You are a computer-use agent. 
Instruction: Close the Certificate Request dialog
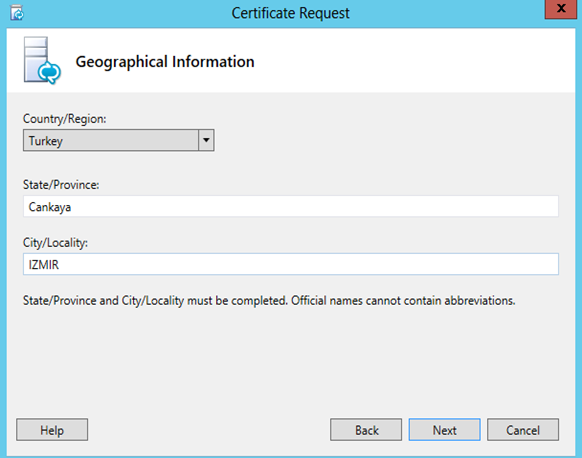(561, 9)
